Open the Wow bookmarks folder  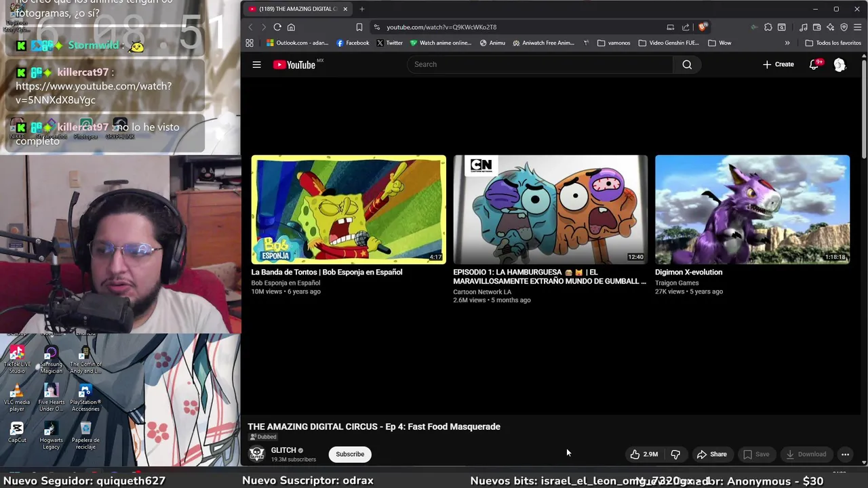(x=719, y=43)
